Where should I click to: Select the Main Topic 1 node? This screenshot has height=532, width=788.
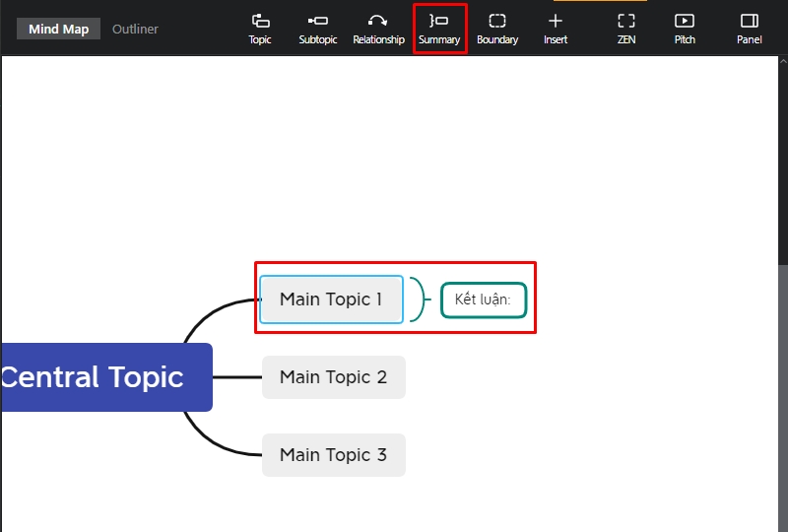(331, 299)
